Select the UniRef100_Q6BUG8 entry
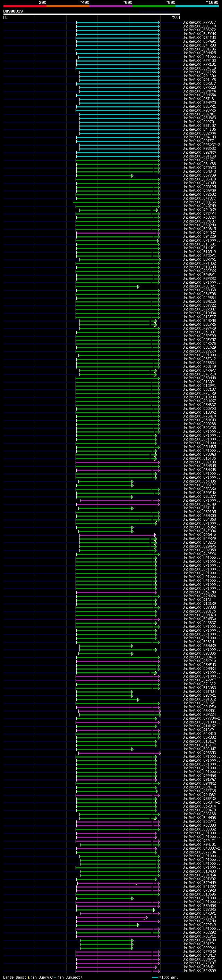Screen dimensions: 222x980 tap(199, 290)
